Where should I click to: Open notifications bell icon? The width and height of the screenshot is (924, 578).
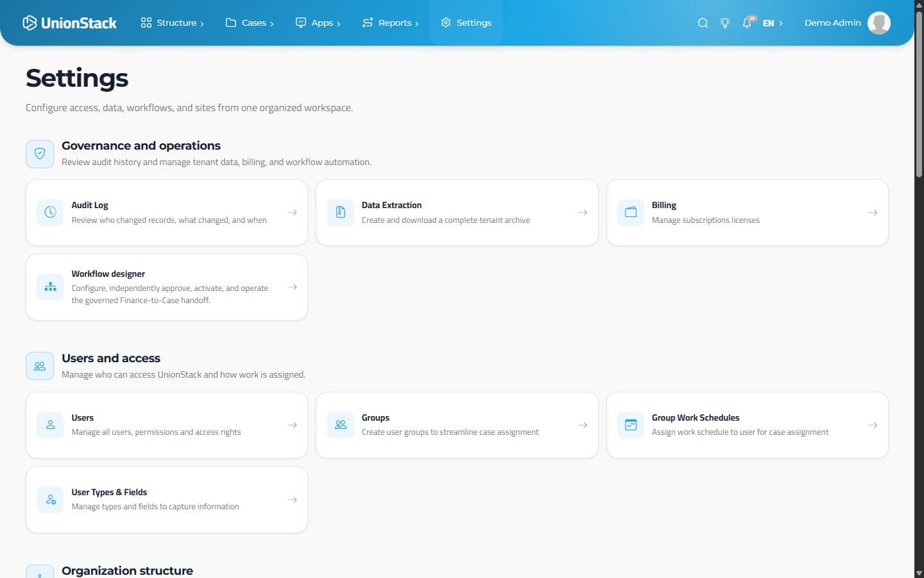[x=747, y=23]
